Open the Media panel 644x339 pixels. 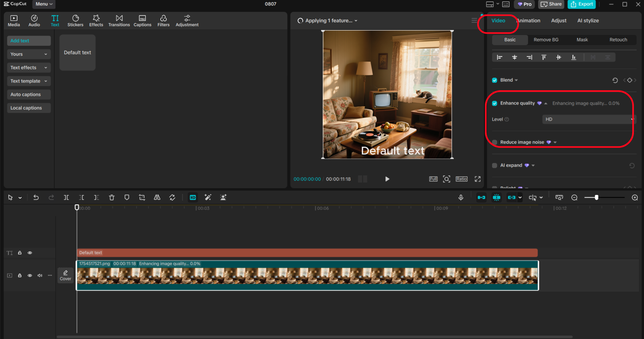click(14, 20)
